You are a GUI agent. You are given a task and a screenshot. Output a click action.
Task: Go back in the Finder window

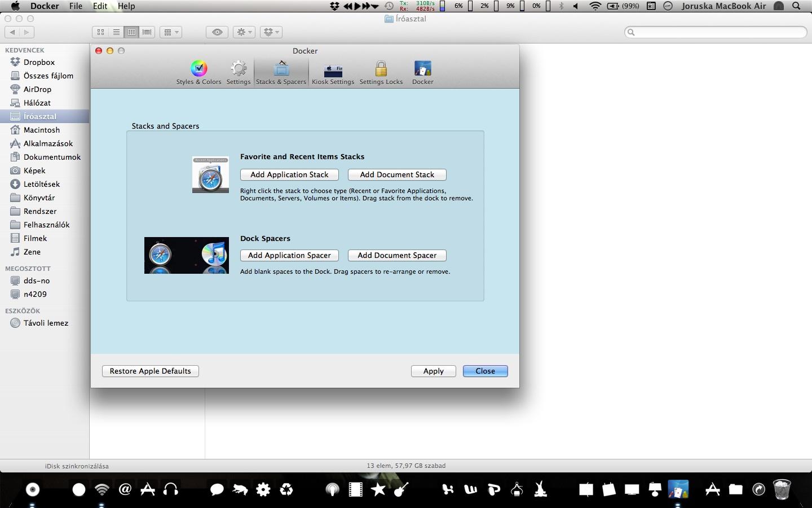(12, 32)
